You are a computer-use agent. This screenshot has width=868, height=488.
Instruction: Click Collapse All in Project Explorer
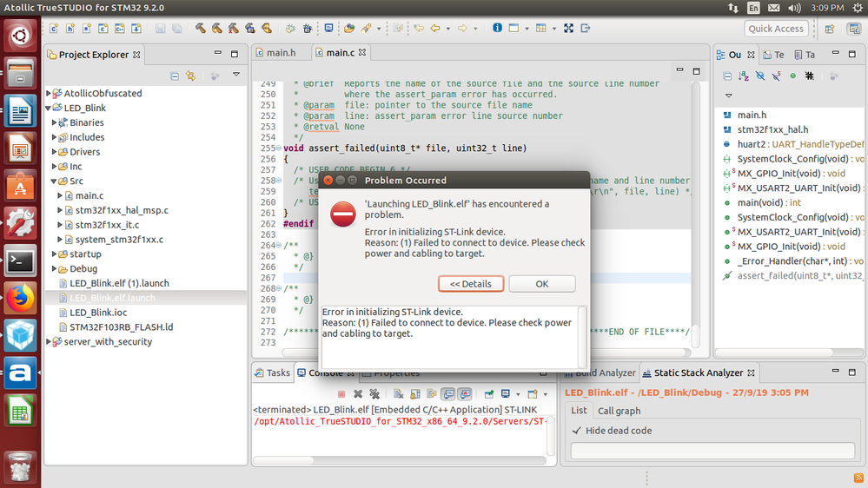point(175,76)
